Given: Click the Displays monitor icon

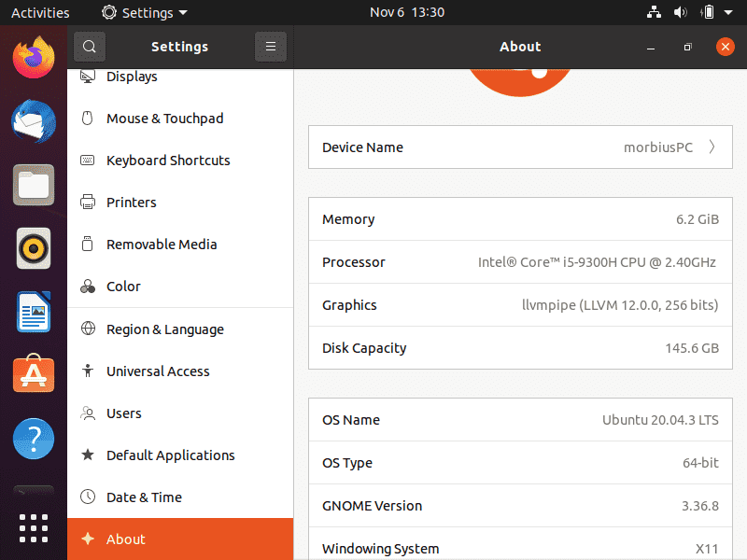Looking at the screenshot, I should [x=88, y=77].
